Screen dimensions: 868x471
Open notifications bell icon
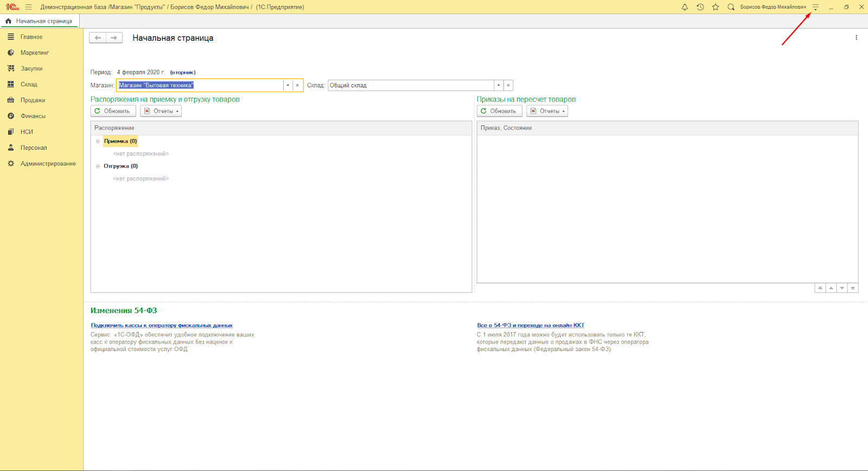point(685,7)
